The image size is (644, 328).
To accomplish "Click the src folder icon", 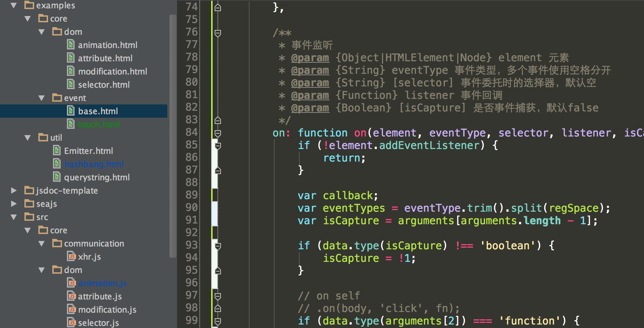I will [x=29, y=217].
